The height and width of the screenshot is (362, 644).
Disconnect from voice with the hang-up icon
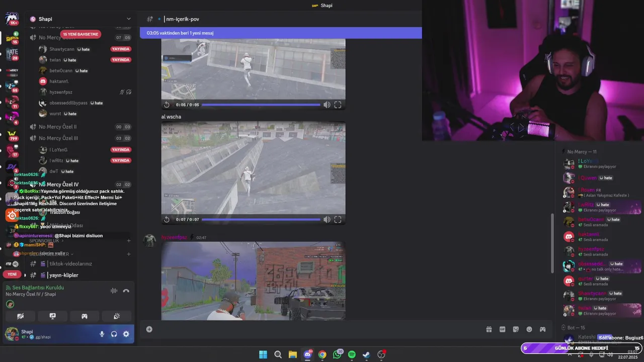pos(126,291)
